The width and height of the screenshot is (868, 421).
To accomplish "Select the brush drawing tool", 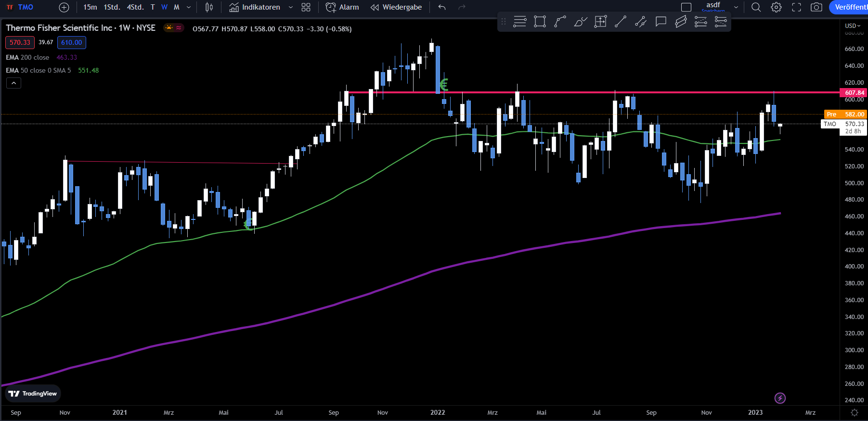I will click(580, 22).
